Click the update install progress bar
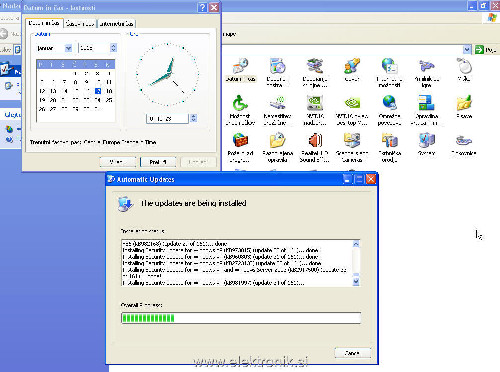 point(241,318)
